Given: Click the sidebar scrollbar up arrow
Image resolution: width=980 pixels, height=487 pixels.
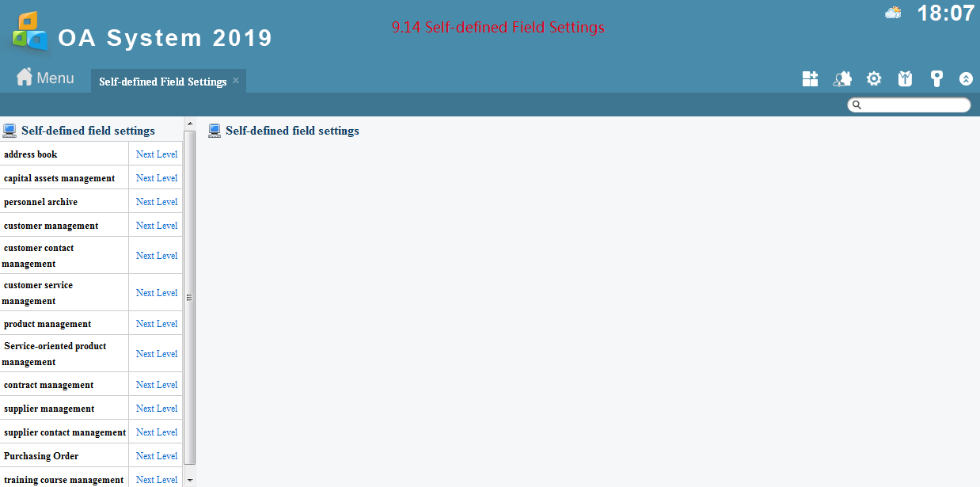Looking at the screenshot, I should [189, 123].
